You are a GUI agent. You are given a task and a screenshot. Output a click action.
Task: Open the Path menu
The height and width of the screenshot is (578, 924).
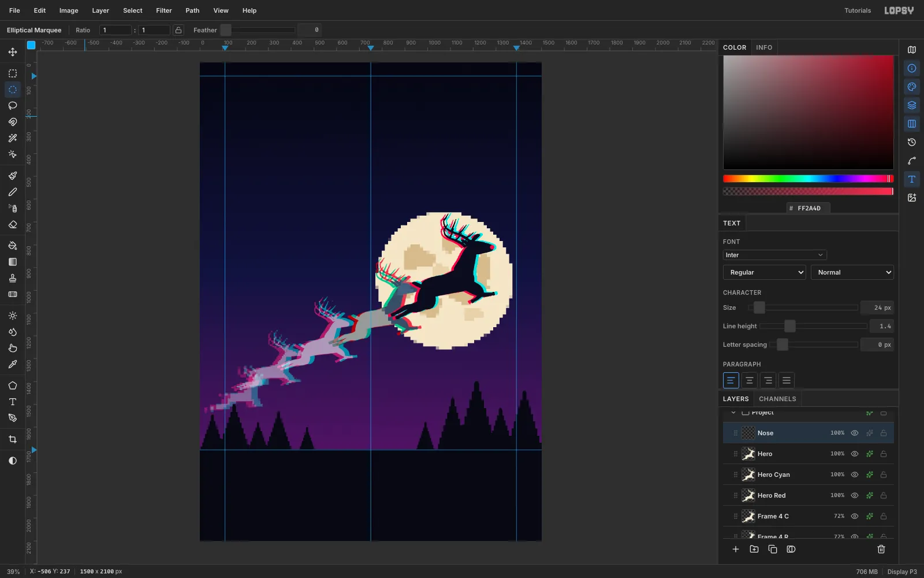tap(192, 10)
